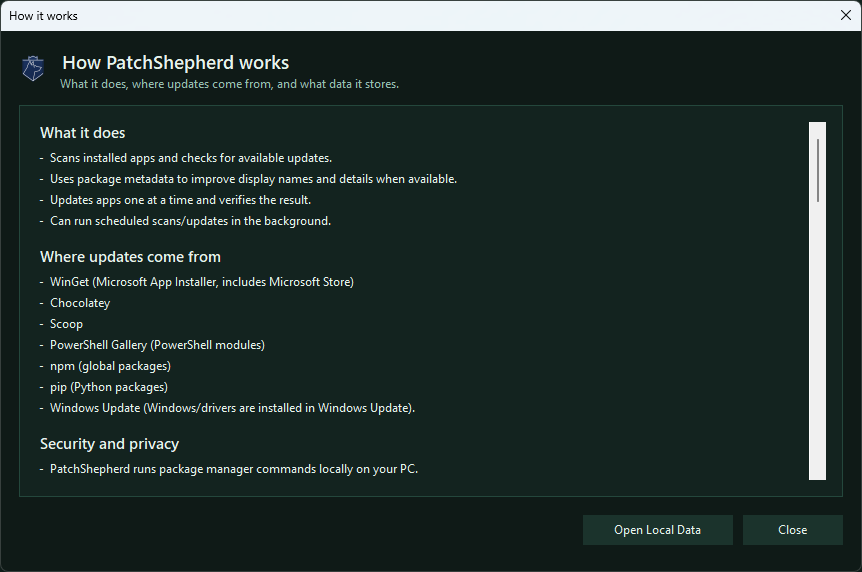Click 'Updates apps one at a time' line
The height and width of the screenshot is (572, 862).
tap(180, 200)
